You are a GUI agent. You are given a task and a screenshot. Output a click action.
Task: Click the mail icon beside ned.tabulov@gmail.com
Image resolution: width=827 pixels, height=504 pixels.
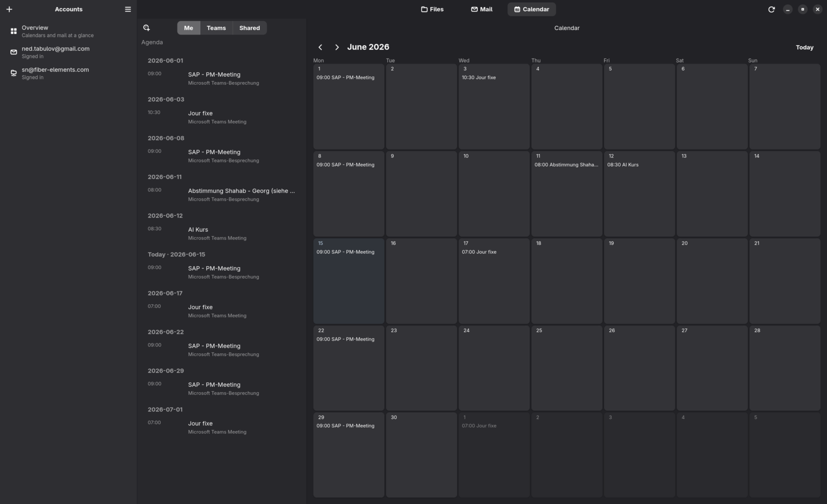pos(14,52)
